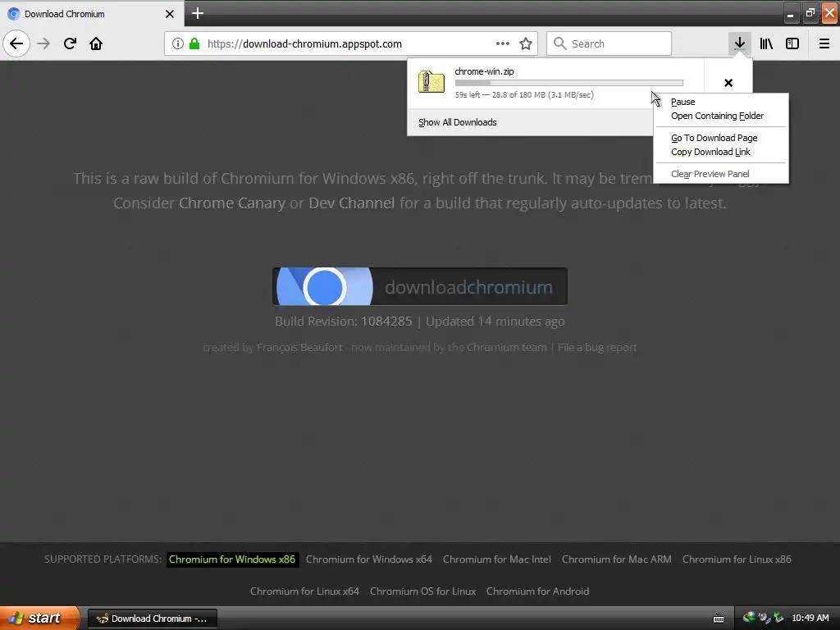Minimize the Firefox window

[791, 14]
